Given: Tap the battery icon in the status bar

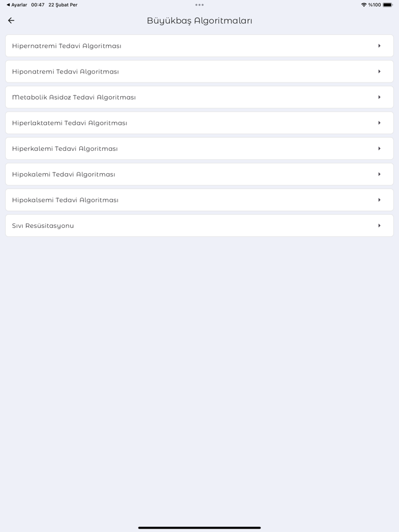Looking at the screenshot, I should (390, 5).
